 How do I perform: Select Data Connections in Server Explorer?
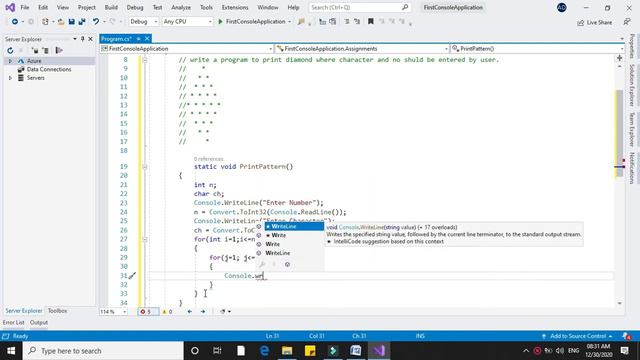[x=49, y=69]
